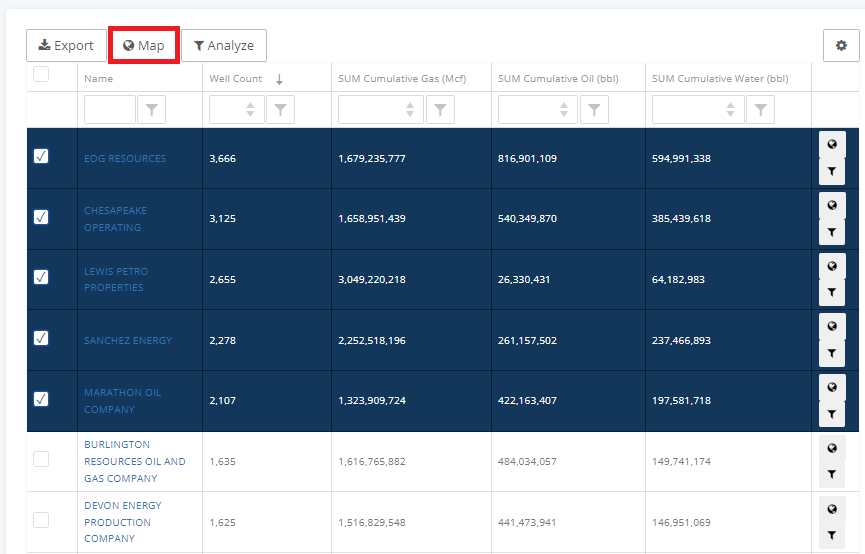Click the Cumulative Oil filter spinner arrows
Viewport: 865px width, 554px height.
564,109
